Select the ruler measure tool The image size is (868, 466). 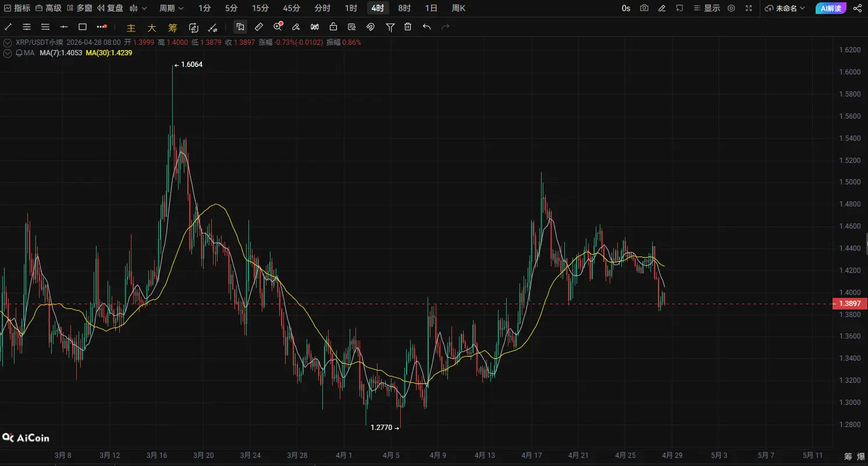pos(259,27)
